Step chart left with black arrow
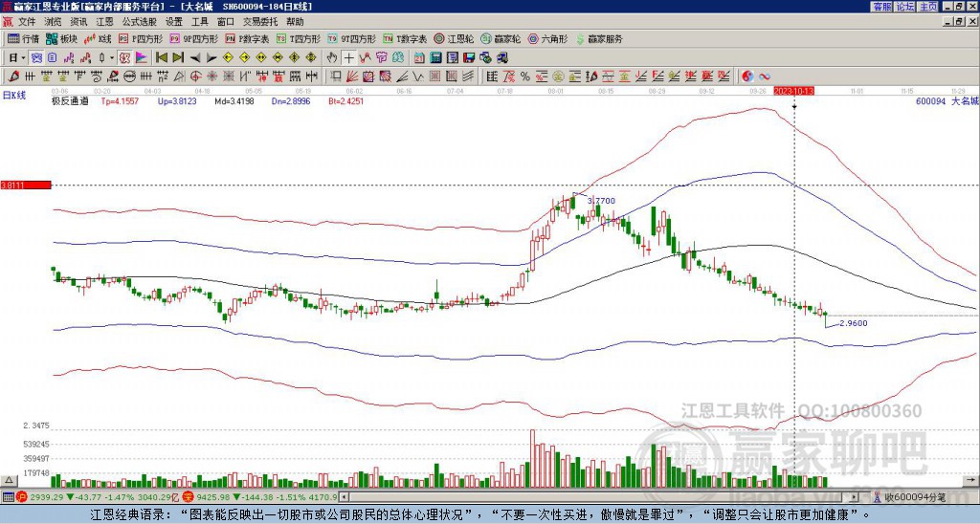 tap(195, 58)
